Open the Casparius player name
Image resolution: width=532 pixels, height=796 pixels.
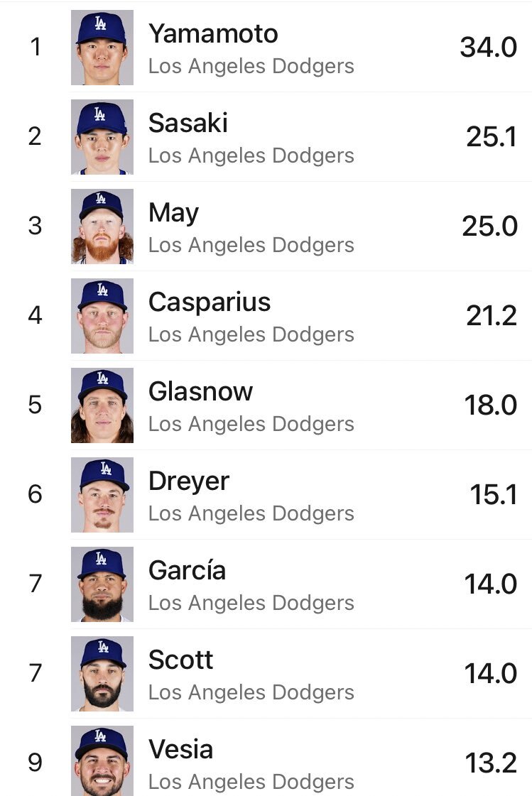(209, 302)
